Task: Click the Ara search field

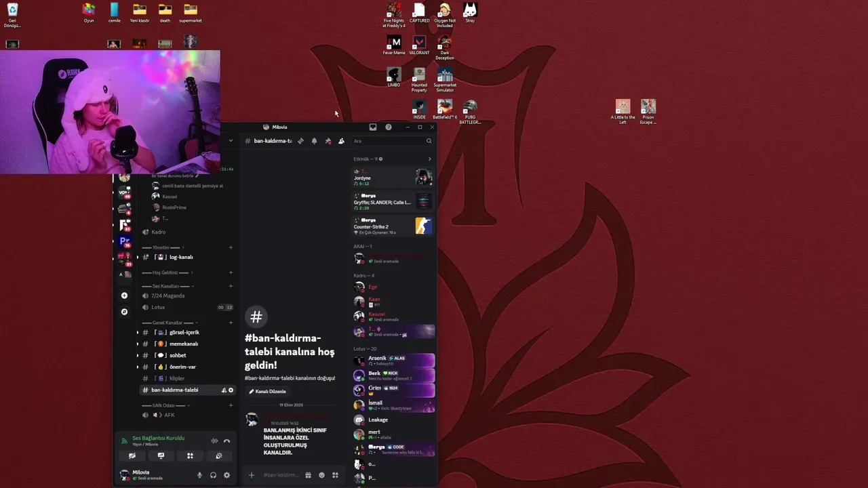Action: (x=392, y=141)
